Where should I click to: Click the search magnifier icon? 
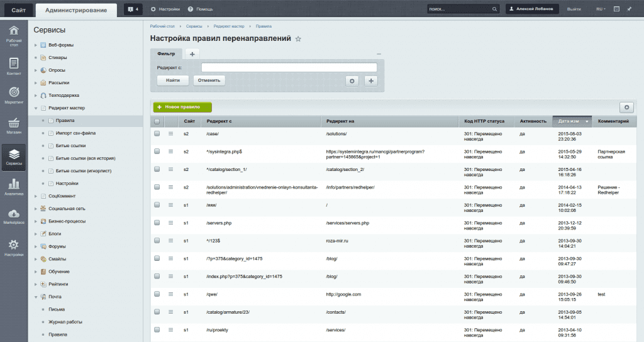[x=494, y=9]
